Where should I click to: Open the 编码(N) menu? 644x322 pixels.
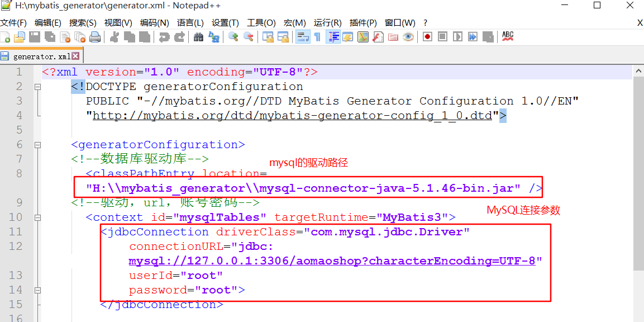click(154, 22)
